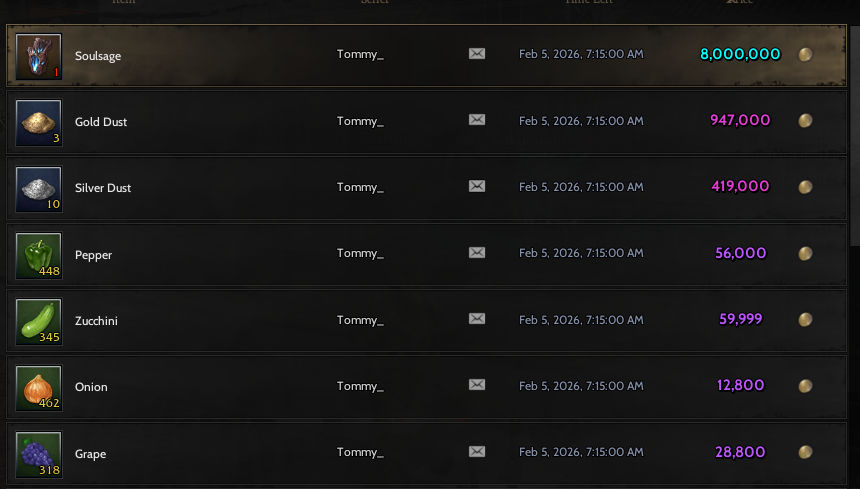Click the gold coin beside 8,000,000
This screenshot has height=489, width=860.
click(x=805, y=54)
